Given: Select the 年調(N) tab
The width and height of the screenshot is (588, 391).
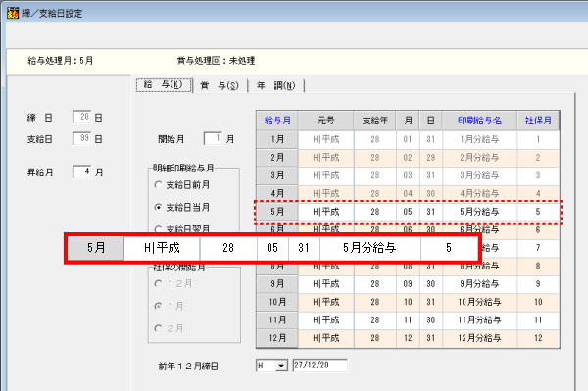Looking at the screenshot, I should pos(276,86).
